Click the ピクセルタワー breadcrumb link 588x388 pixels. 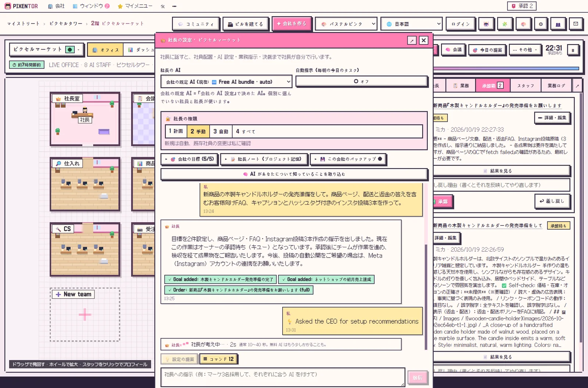pos(66,24)
